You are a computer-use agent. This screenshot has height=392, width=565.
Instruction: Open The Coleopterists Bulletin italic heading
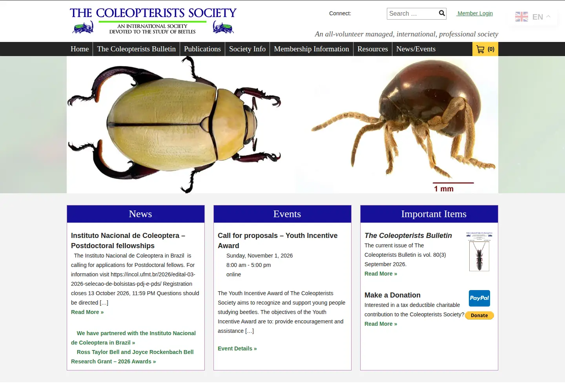click(408, 236)
